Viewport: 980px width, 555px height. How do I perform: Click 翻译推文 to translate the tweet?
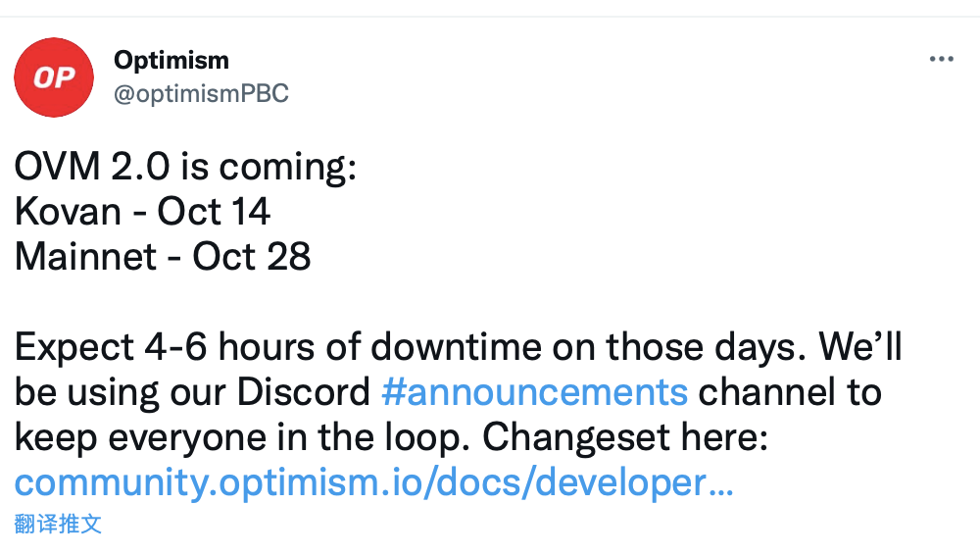[58, 524]
